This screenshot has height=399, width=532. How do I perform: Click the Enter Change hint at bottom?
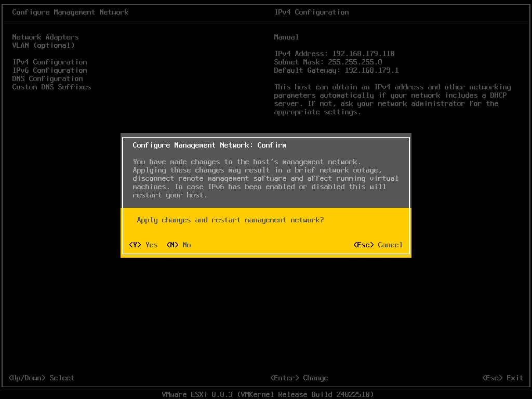[299, 378]
